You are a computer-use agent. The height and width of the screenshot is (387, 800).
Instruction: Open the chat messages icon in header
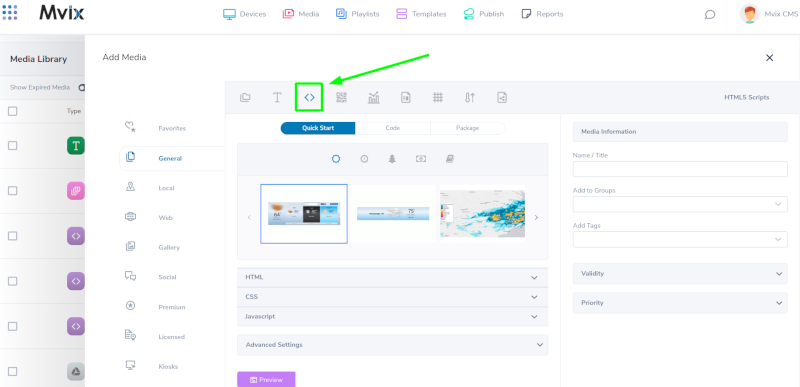pos(710,14)
